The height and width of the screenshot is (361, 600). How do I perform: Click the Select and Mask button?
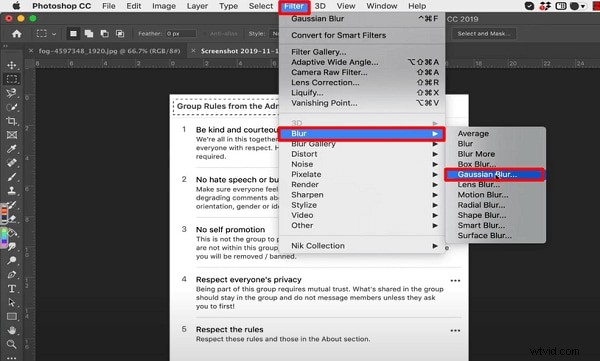[x=484, y=34]
